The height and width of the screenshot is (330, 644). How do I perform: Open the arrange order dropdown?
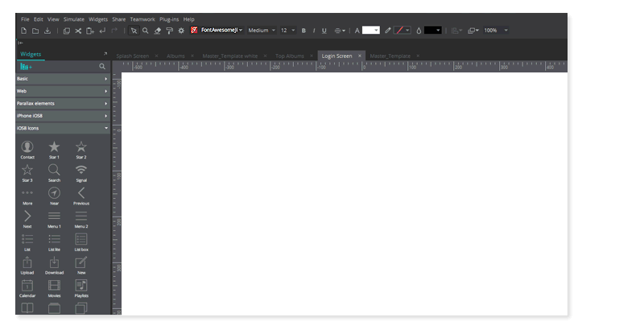(473, 31)
